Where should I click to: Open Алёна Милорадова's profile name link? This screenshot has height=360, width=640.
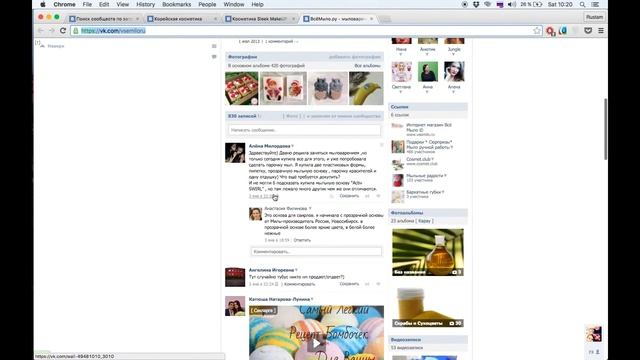pyautogui.click(x=269, y=146)
